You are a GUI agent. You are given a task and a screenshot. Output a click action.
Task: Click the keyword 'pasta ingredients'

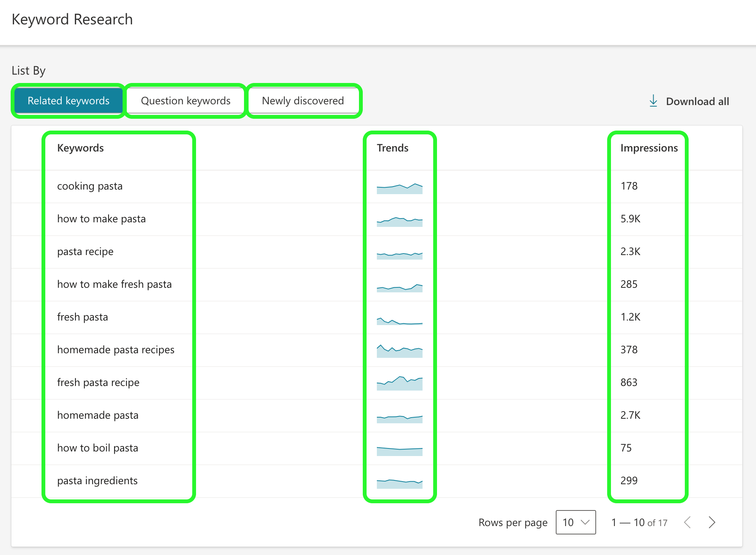pos(97,481)
